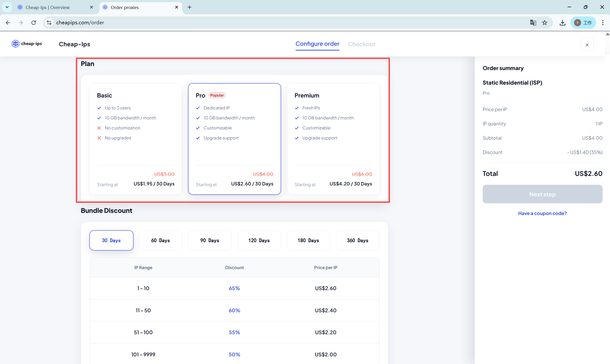Open the browser profile menu
The image size is (610, 364).
pyautogui.click(x=583, y=23)
